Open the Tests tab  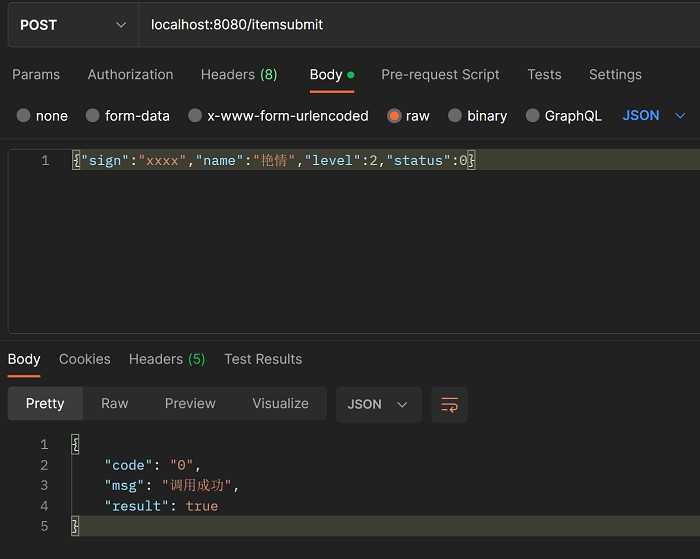(x=544, y=75)
